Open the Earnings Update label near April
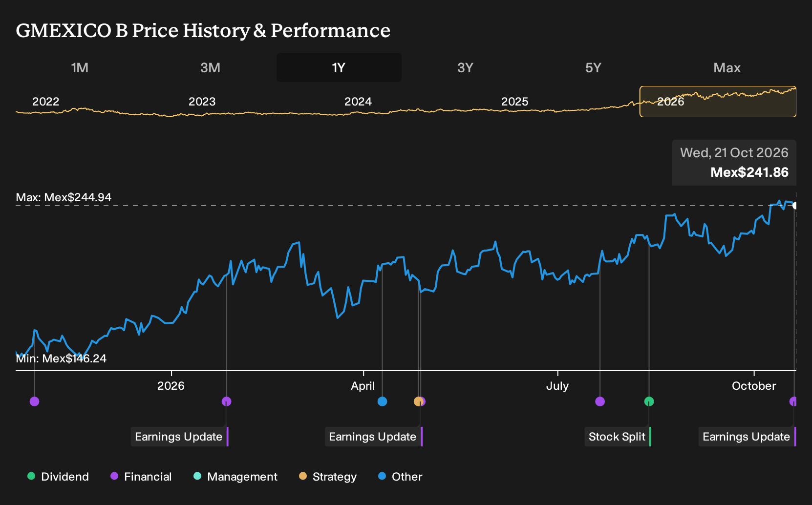 point(373,437)
